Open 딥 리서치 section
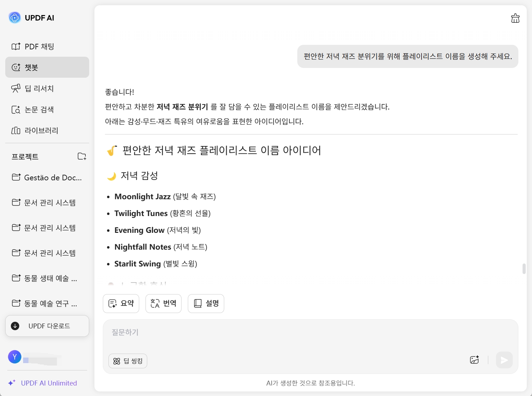 point(47,88)
